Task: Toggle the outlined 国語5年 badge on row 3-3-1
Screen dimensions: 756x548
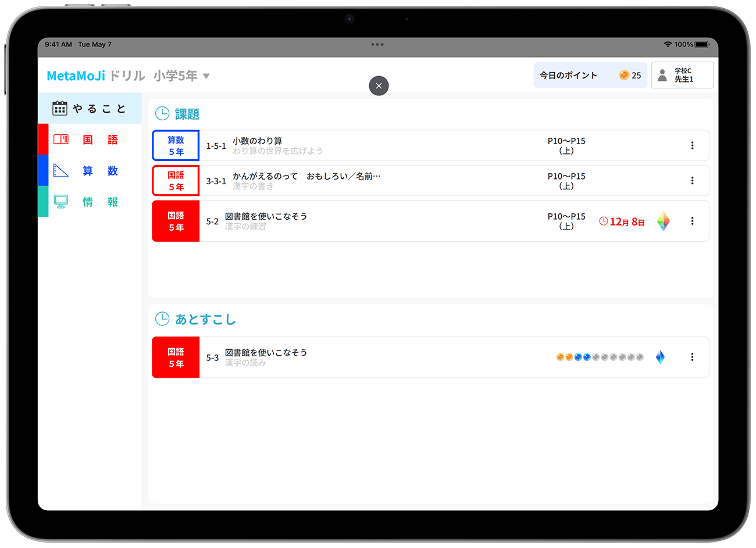Action: coord(175,181)
